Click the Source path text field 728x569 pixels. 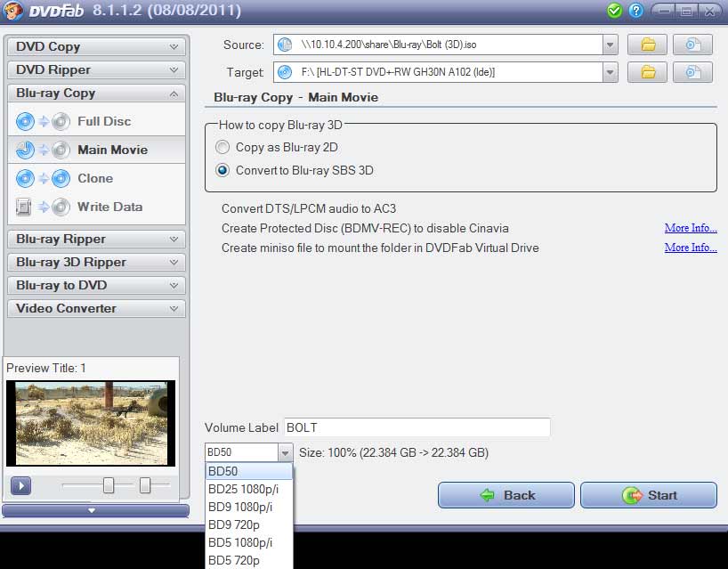(x=438, y=45)
